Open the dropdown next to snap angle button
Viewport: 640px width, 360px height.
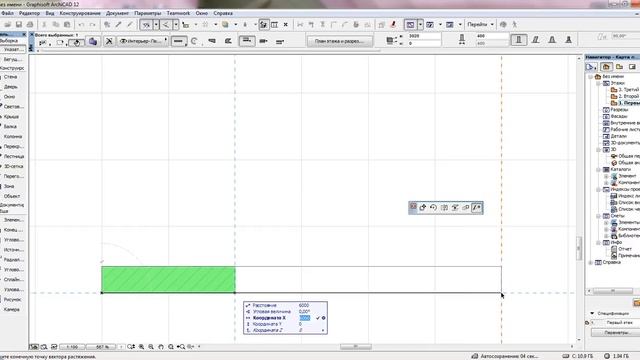coord(176,25)
